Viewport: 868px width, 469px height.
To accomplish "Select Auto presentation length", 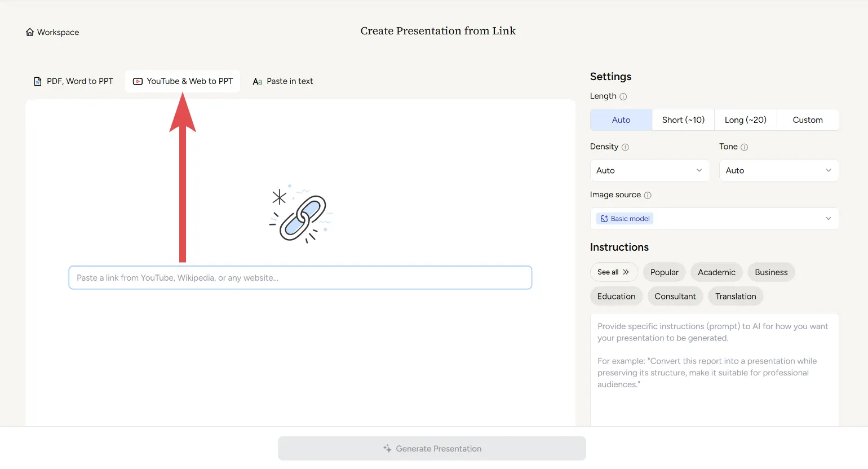I will coord(621,120).
